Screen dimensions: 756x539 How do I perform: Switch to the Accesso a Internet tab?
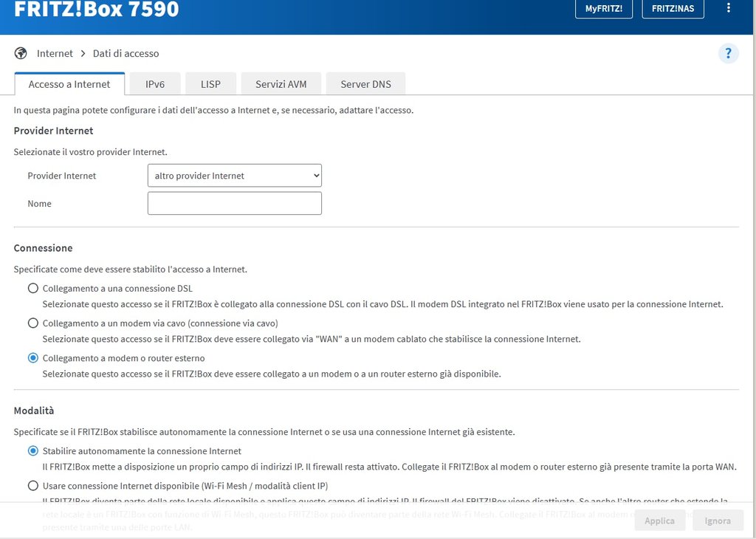click(x=69, y=84)
